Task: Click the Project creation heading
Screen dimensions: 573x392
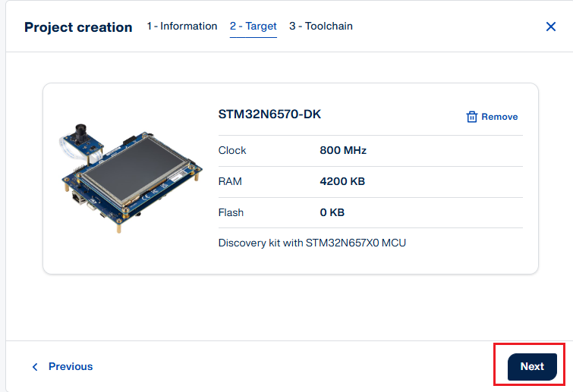Action: (78, 27)
